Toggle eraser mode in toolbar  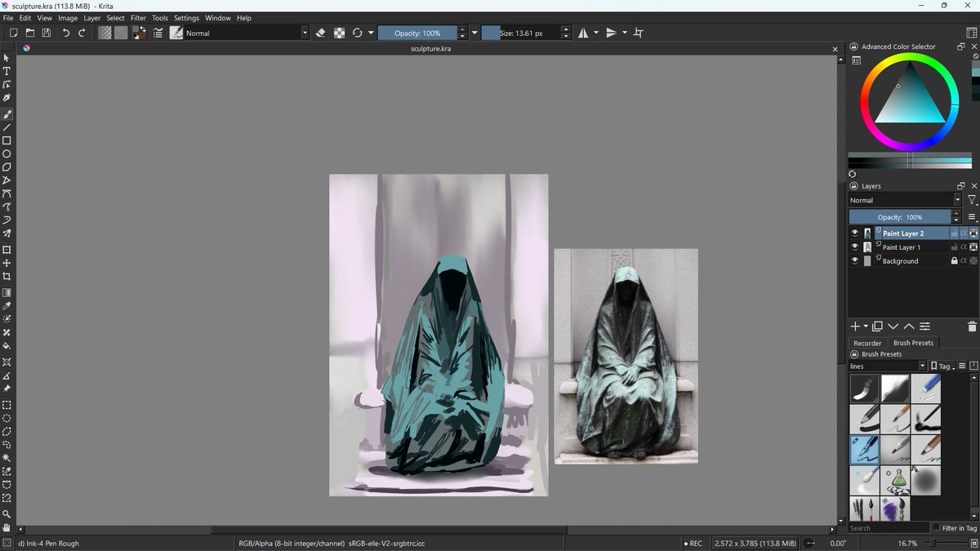(x=320, y=33)
